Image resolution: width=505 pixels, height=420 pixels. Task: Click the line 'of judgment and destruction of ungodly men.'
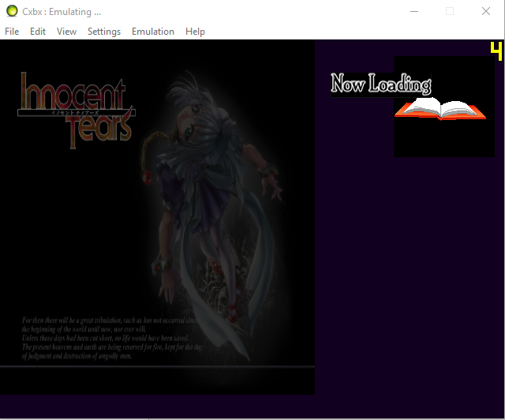click(x=77, y=356)
